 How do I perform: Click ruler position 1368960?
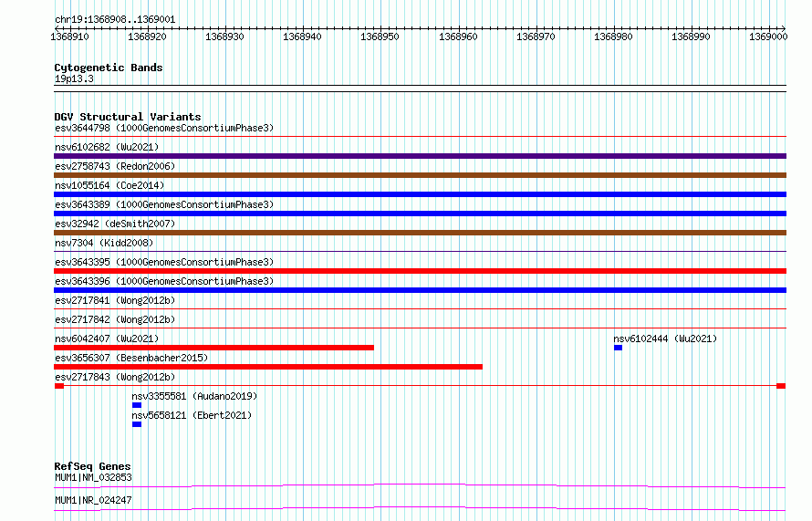pos(458,36)
